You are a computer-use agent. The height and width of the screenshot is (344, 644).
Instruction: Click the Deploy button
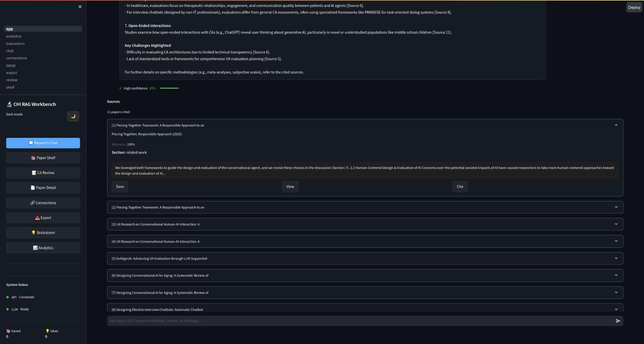click(634, 7)
